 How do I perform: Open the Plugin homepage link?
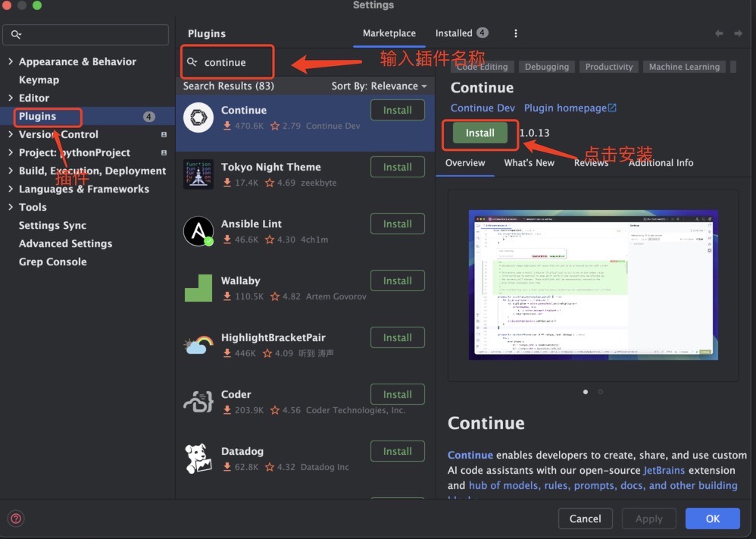565,108
